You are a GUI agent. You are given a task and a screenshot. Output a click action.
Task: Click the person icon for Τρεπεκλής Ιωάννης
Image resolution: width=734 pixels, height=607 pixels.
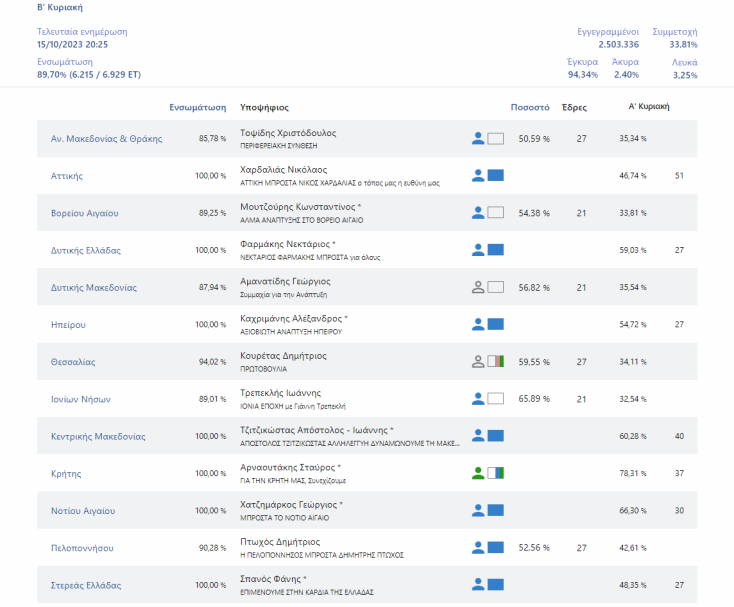(478, 399)
